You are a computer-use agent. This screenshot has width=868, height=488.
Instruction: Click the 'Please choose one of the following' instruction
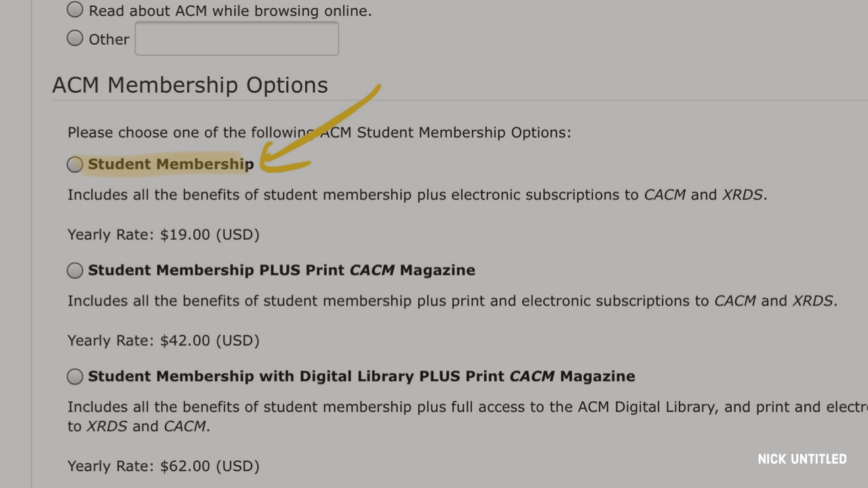tap(319, 133)
